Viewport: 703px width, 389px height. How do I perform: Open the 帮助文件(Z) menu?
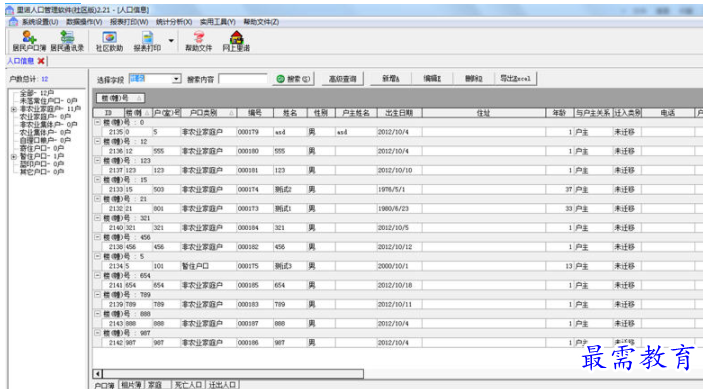click(261, 22)
